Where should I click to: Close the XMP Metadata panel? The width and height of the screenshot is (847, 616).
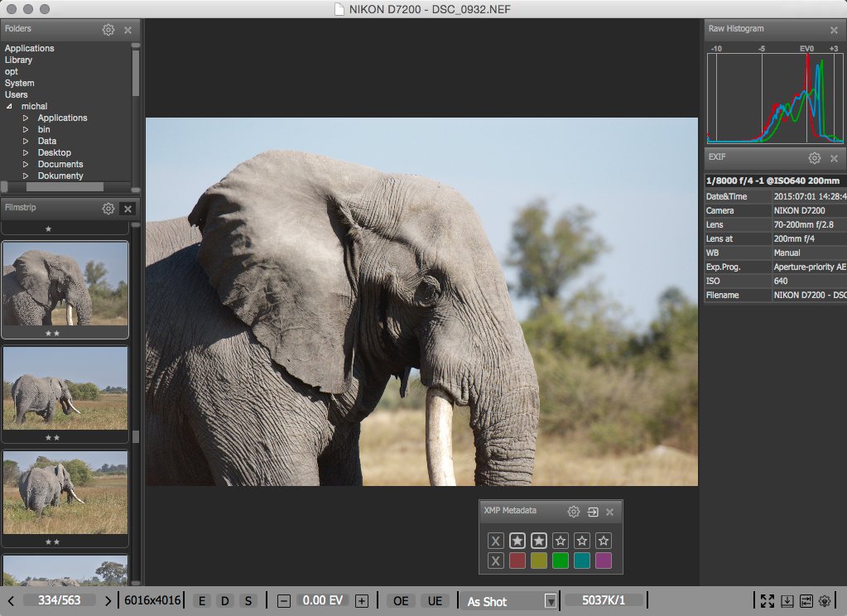point(610,512)
